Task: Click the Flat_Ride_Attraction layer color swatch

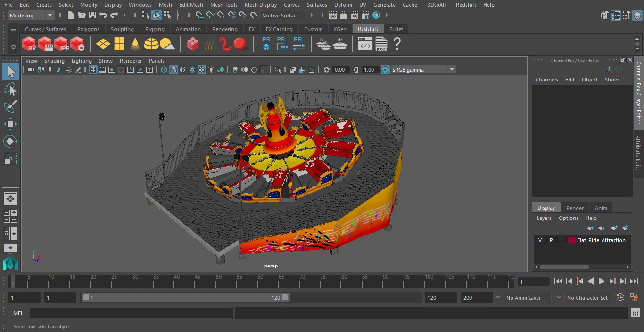Action: 572,240
